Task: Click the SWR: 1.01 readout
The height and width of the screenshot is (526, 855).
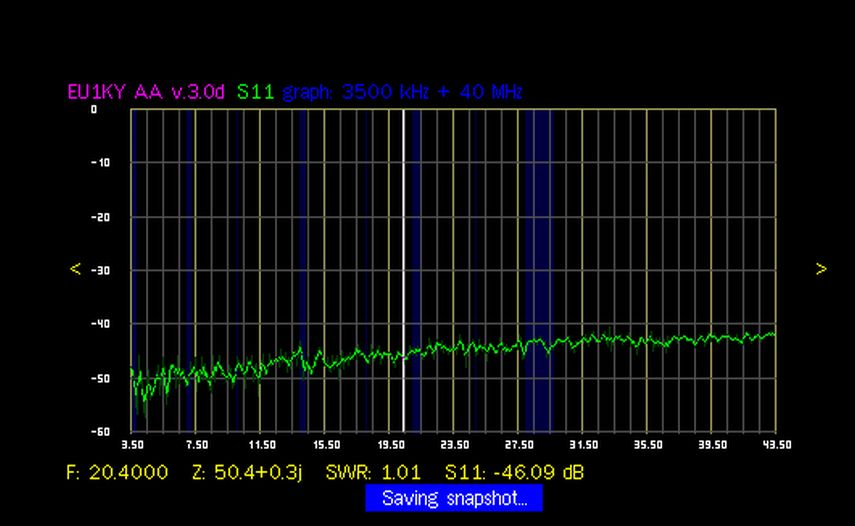Action: (373, 471)
